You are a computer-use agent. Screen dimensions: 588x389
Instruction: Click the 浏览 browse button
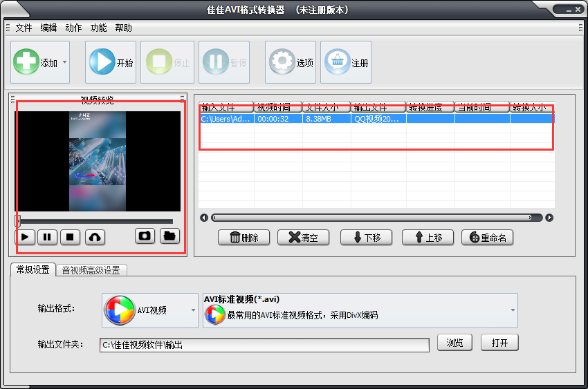tap(454, 343)
